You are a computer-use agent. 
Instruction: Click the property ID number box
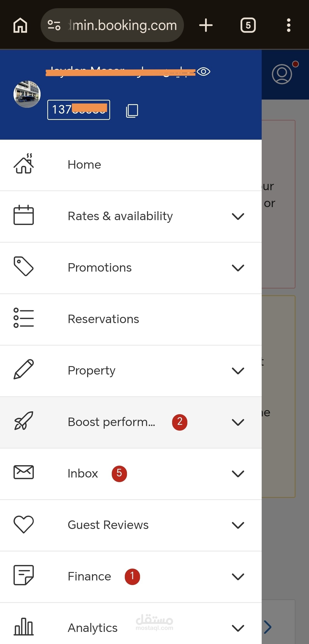point(79,110)
